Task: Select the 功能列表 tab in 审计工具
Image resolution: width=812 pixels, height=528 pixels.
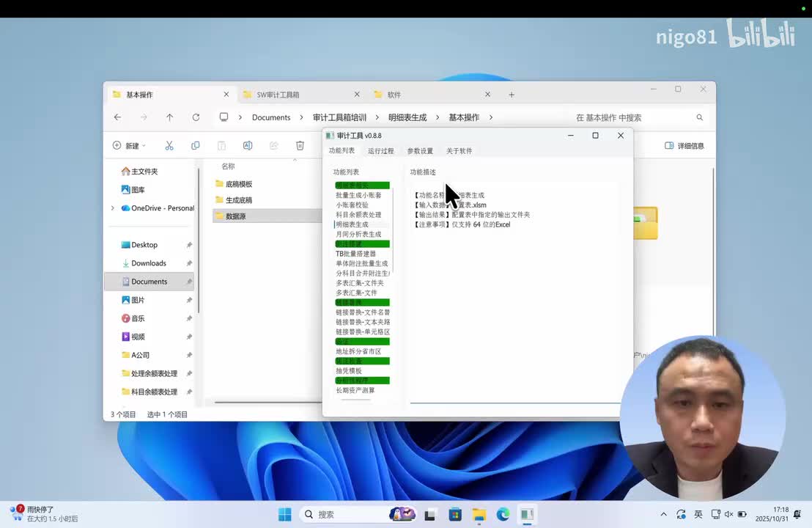Action: pos(342,150)
